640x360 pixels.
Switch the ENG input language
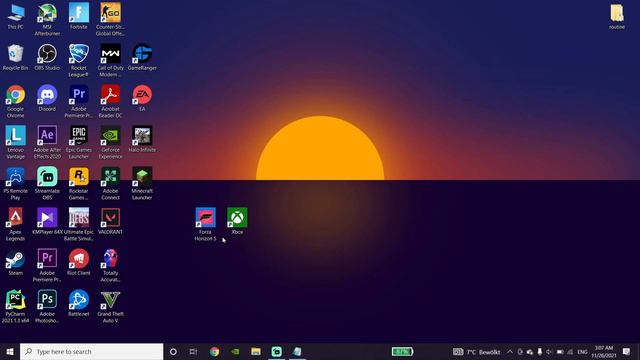click(583, 352)
